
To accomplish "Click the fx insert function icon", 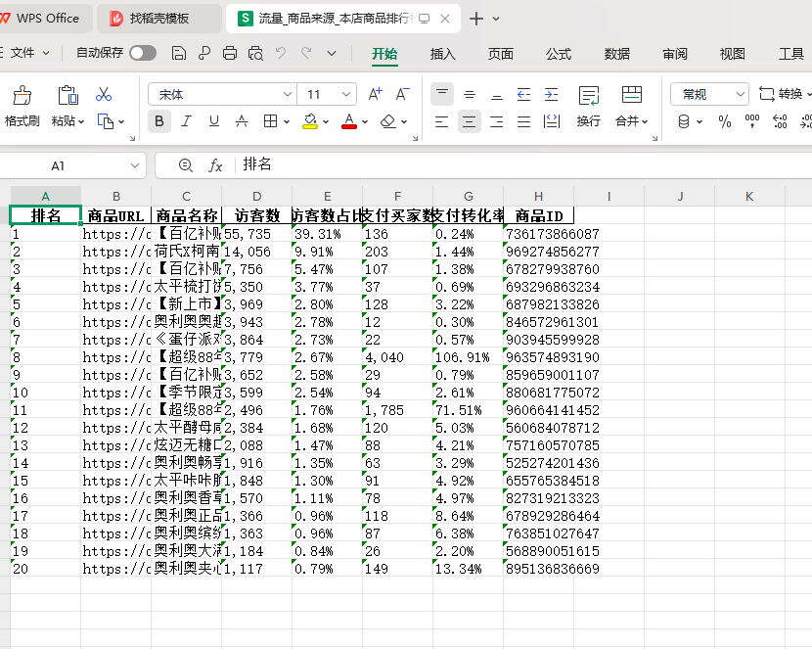I will coord(215,165).
